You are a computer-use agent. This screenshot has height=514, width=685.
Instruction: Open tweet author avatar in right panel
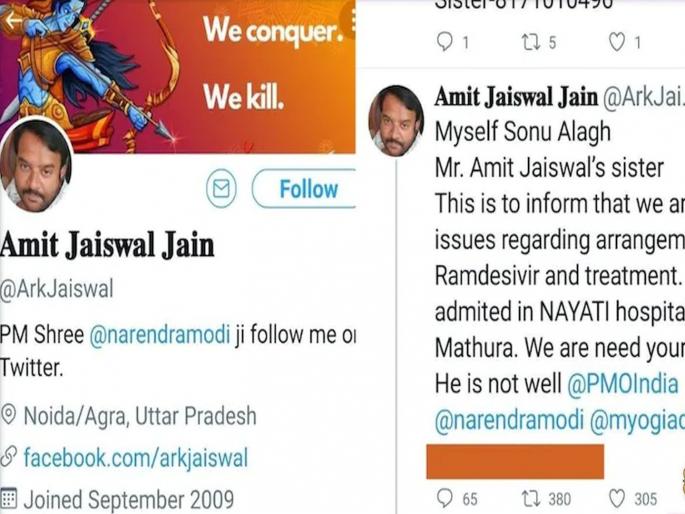pyautogui.click(x=396, y=121)
